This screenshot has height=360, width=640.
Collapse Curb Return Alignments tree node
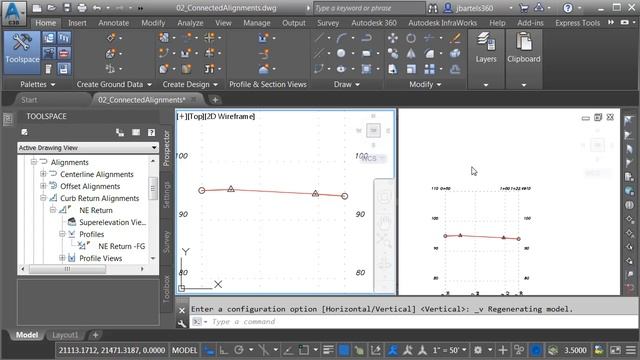pyautogui.click(x=43, y=198)
